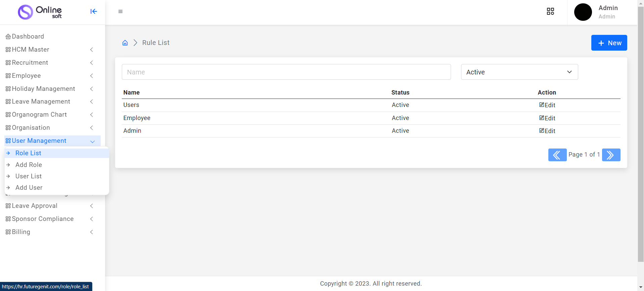The width and height of the screenshot is (644, 291).
Task: Go to the next page arrow
Action: click(611, 155)
